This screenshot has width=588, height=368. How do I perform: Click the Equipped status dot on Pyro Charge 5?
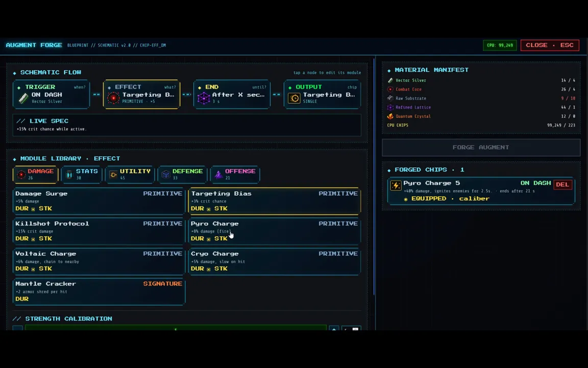tap(406, 199)
